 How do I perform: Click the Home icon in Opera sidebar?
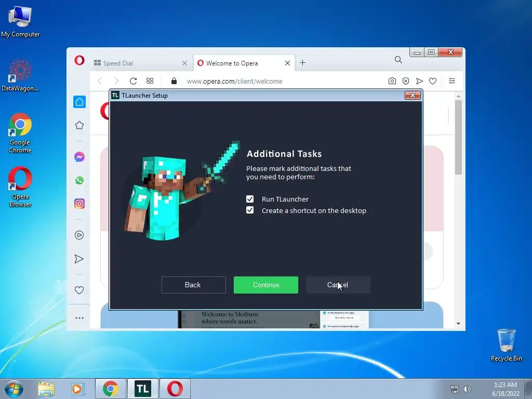79,102
